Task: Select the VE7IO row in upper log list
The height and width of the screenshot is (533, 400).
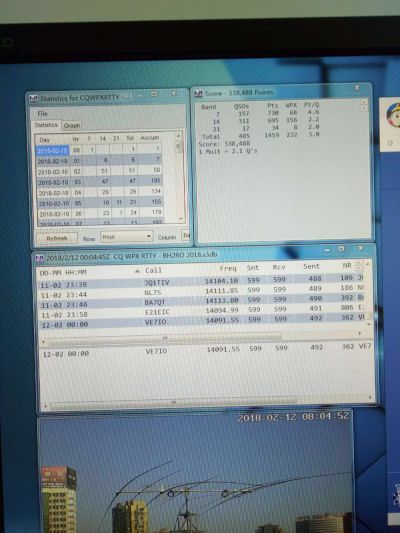Action: [x=203, y=321]
